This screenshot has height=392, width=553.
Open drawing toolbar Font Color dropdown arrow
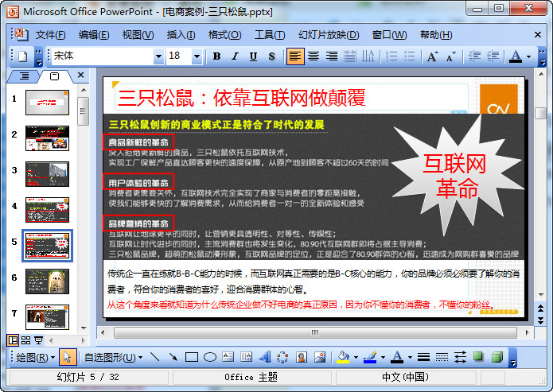pyautogui.click(x=410, y=358)
